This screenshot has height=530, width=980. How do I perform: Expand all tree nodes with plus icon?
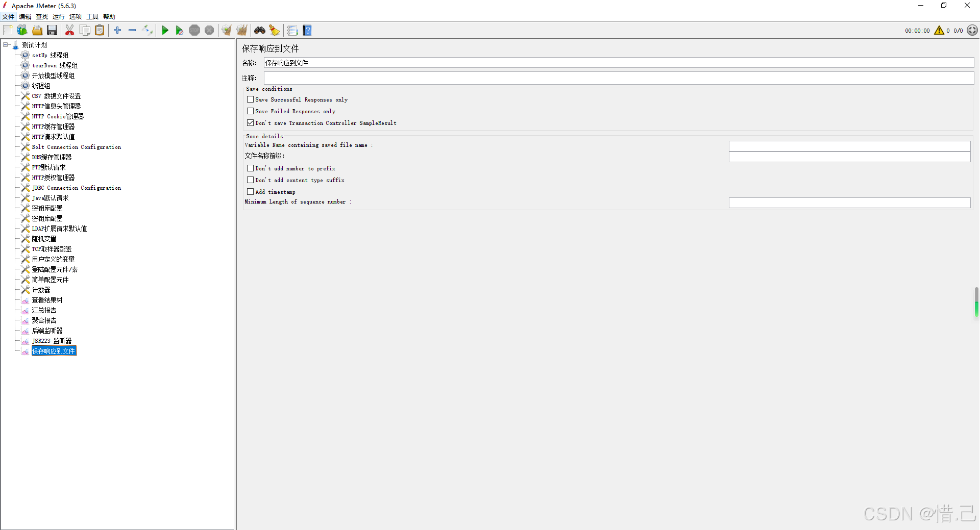tap(117, 31)
